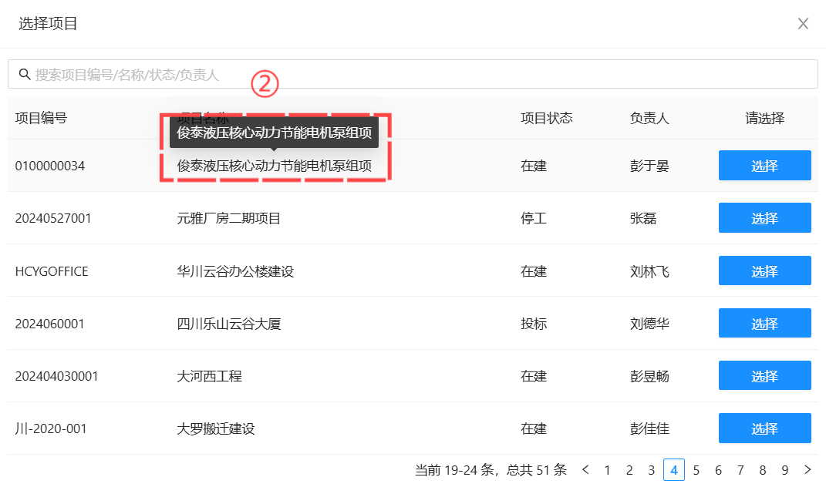Open page 2 of results
The image size is (826, 504).
629,470
